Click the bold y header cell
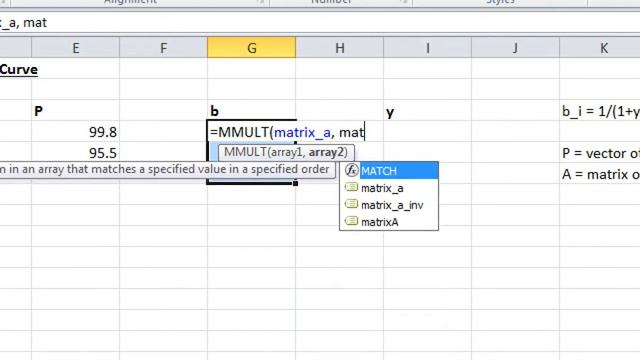Viewport: 640px width, 360px height. tap(427, 111)
